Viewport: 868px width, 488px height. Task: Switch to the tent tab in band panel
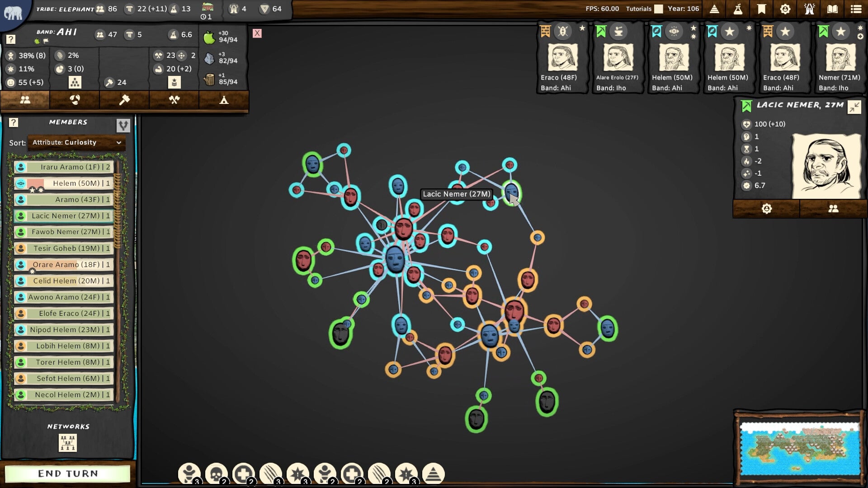[225, 100]
